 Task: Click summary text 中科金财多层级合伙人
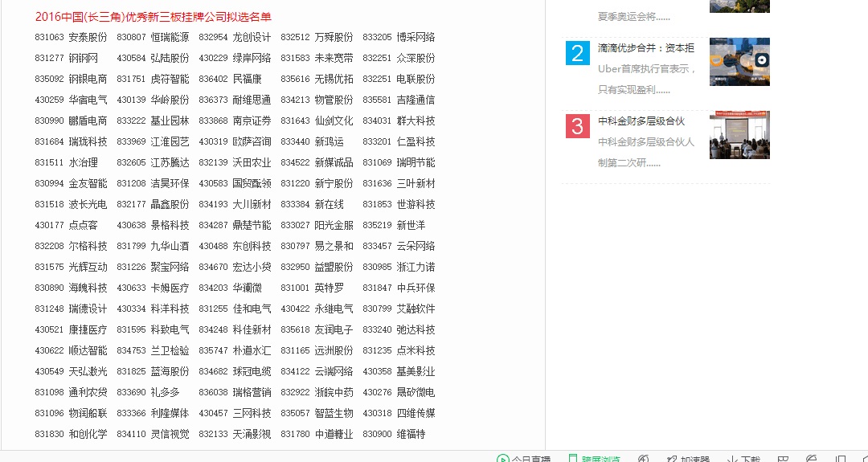pyautogui.click(x=645, y=142)
